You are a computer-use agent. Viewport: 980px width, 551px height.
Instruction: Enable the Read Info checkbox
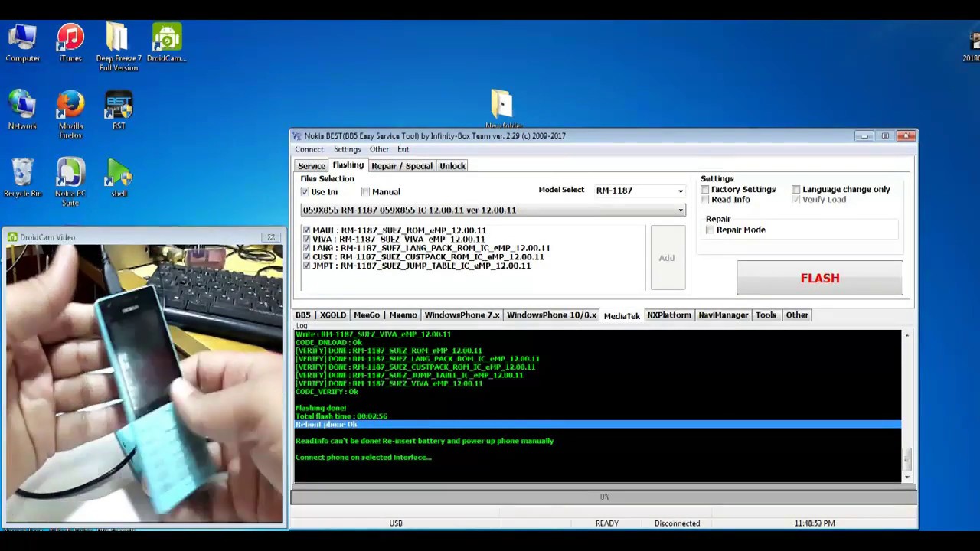[705, 200]
